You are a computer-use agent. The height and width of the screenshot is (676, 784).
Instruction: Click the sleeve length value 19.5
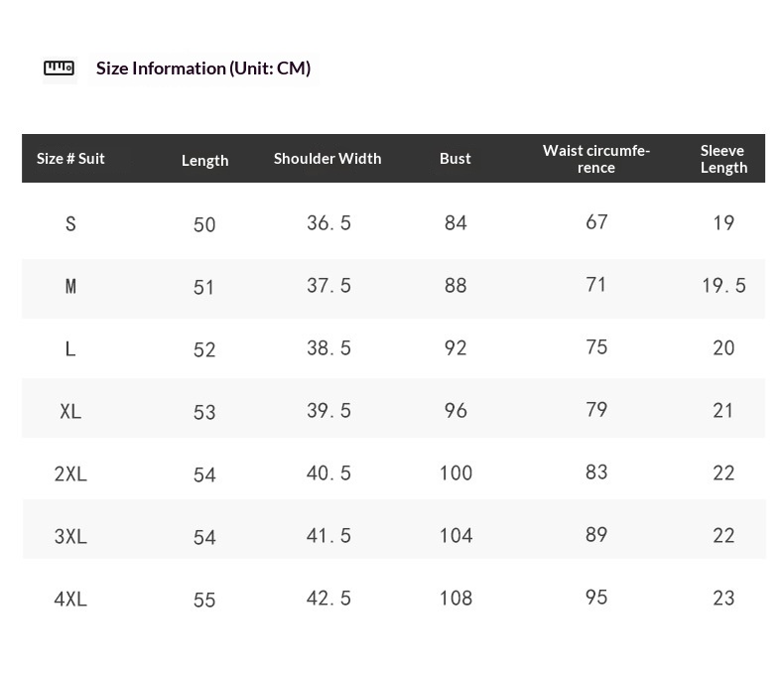(723, 286)
